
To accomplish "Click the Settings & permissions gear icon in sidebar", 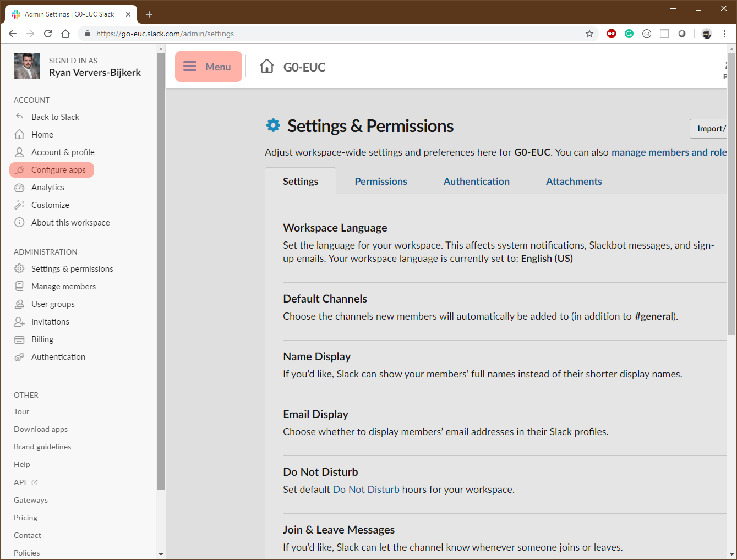I will [19, 268].
